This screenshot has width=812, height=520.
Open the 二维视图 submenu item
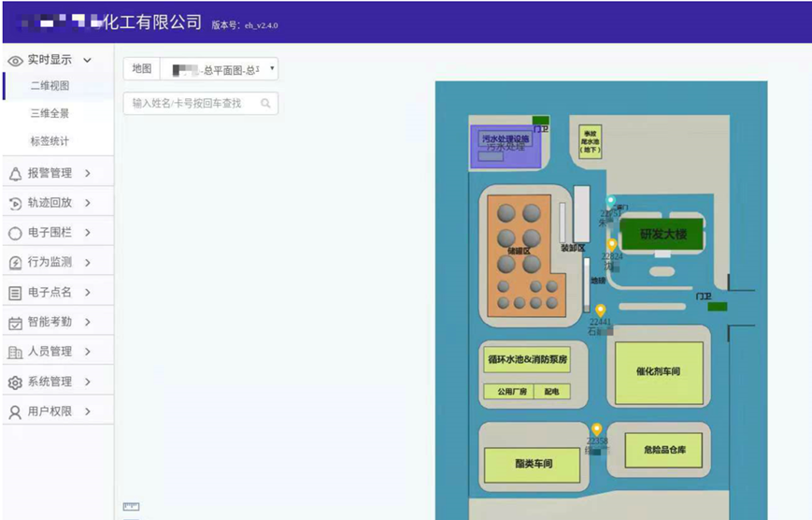tap(50, 85)
